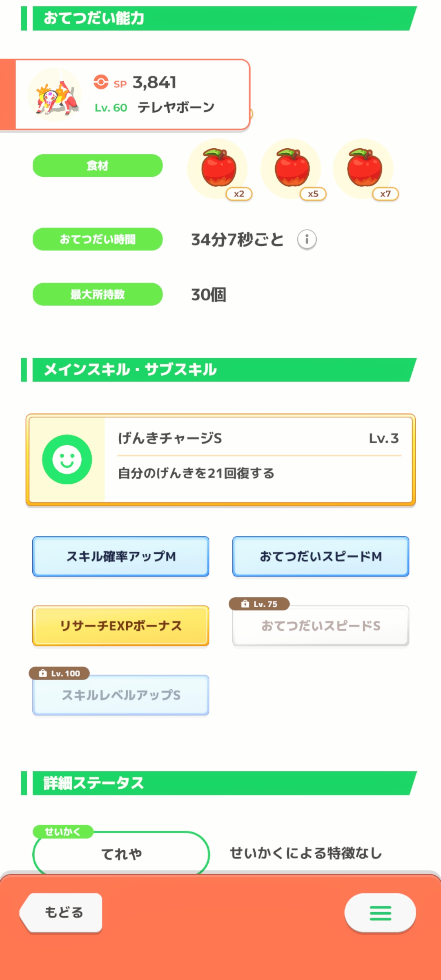This screenshot has width=441, height=980.
Task: Tap the locked スキルレベルアップS skill
Action: click(121, 695)
